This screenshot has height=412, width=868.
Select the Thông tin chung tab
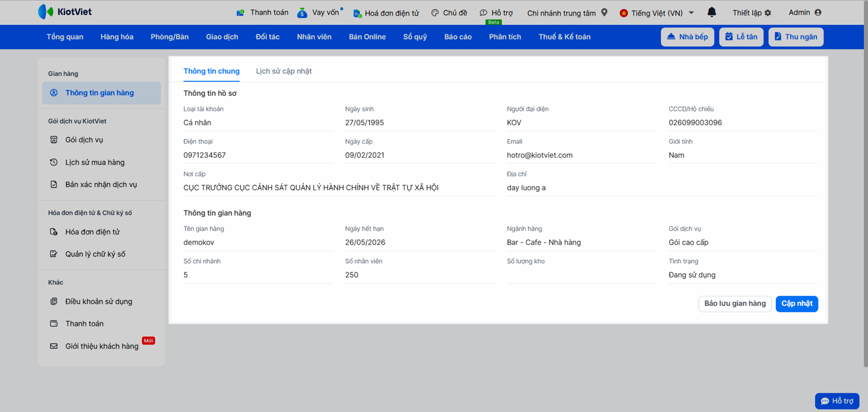212,71
